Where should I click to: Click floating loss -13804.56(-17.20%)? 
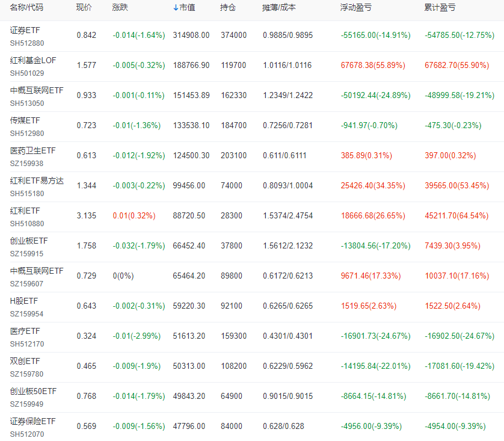click(376, 246)
